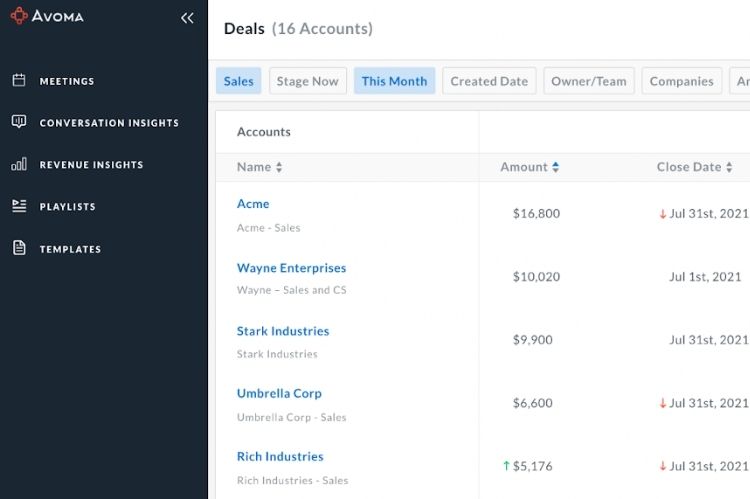750x499 pixels.
Task: Click the green up arrow beside $5,176
Action: (x=507, y=466)
